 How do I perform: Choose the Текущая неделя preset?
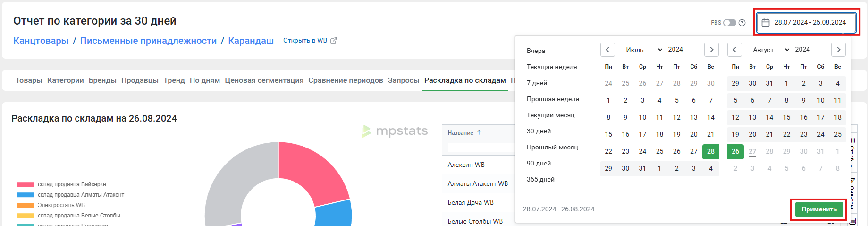coord(552,67)
